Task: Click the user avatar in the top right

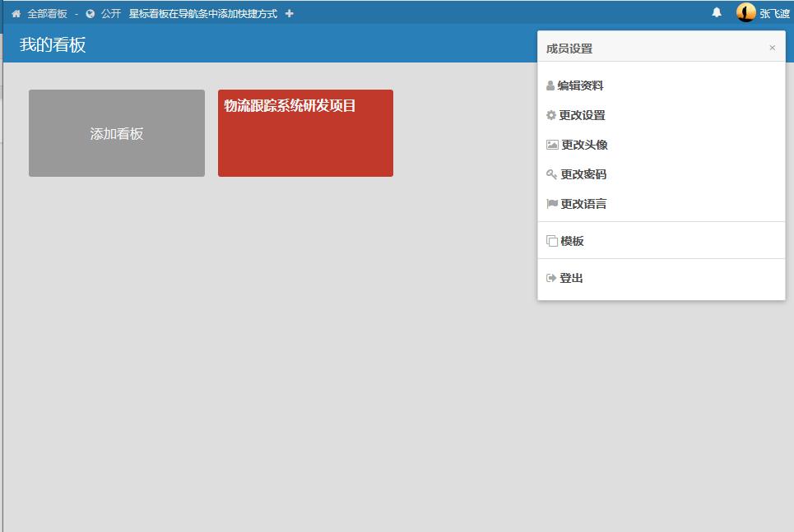Action: pos(745,12)
